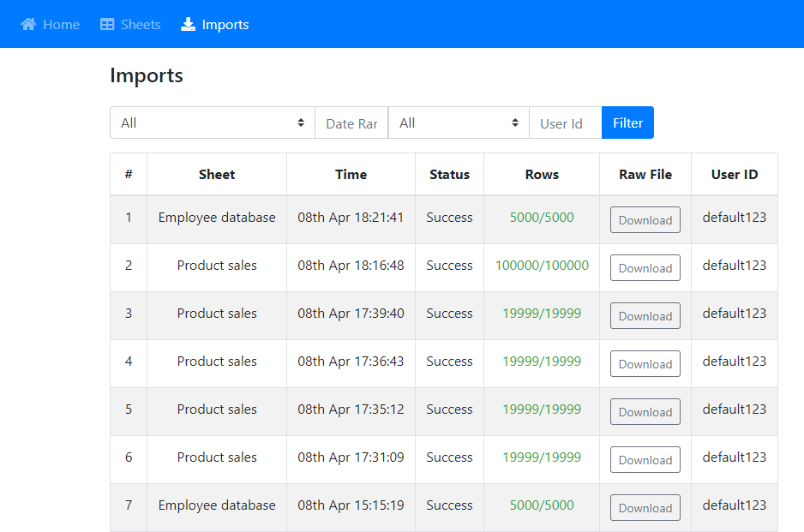Expand the second All status dropdown
This screenshot has width=804, height=532.
pos(459,123)
